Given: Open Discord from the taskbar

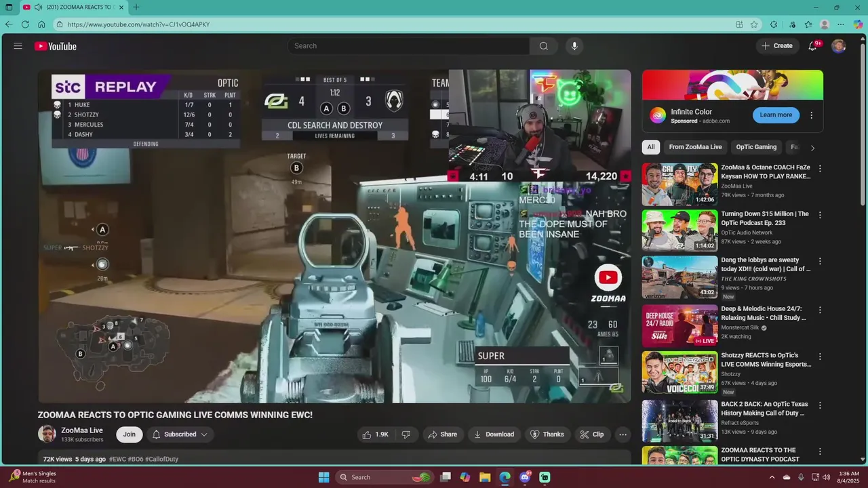Looking at the screenshot, I should point(525,477).
